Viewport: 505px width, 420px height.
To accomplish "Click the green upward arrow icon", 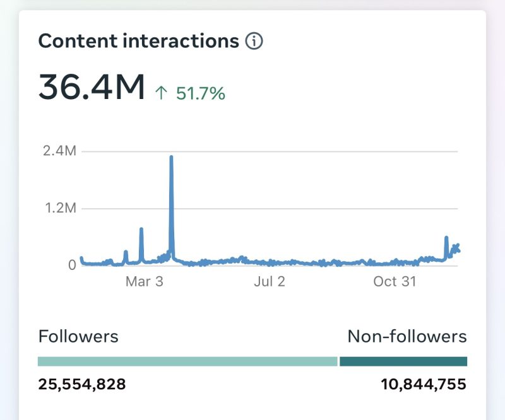I will [x=161, y=94].
